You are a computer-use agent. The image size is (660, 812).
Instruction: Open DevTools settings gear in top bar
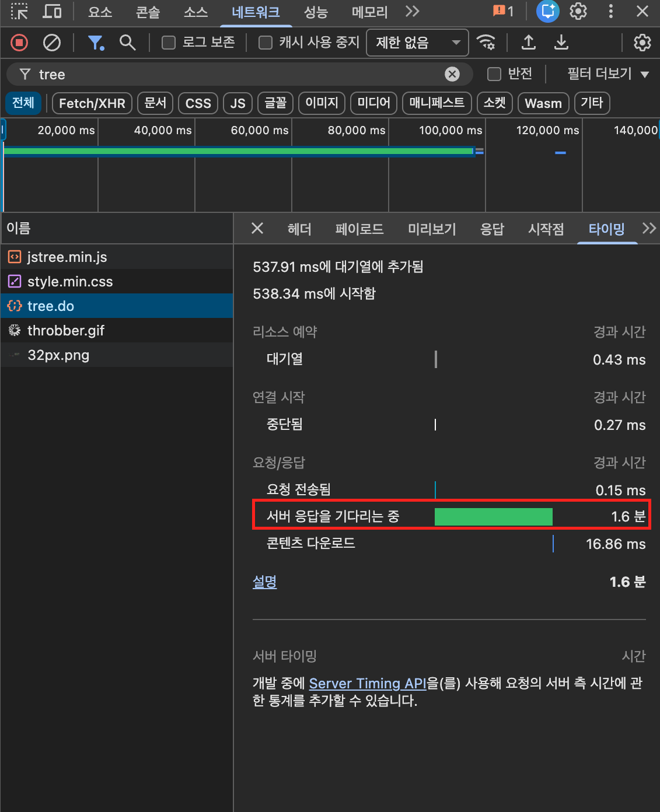578,11
